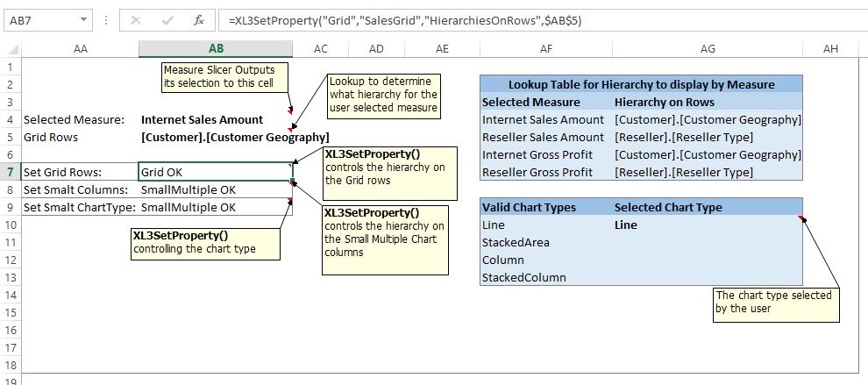Click the Insert Function fx icon

point(198,19)
